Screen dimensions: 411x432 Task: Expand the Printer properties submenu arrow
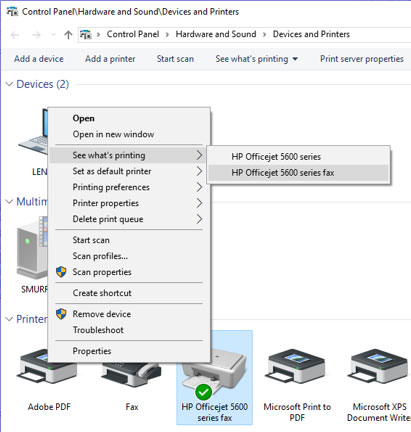[x=199, y=203]
